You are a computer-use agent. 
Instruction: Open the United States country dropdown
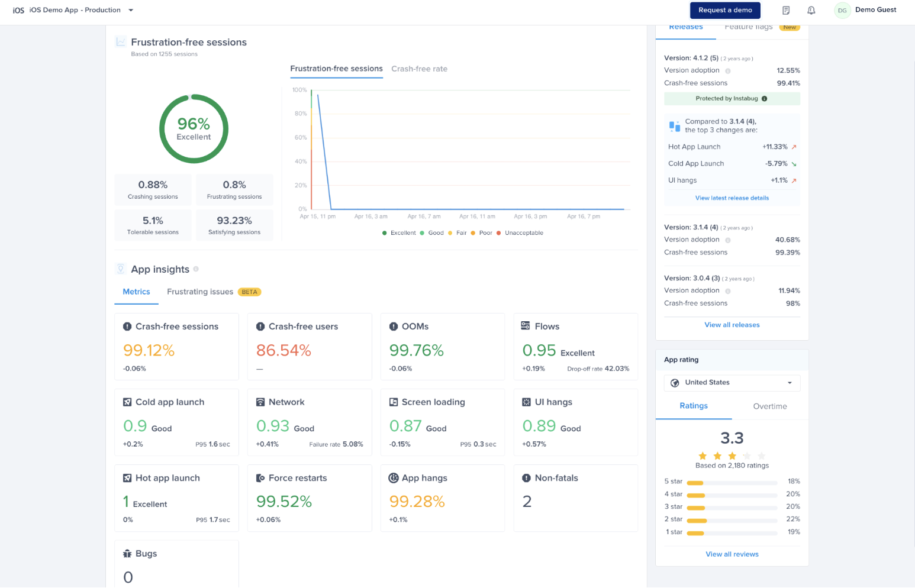(x=732, y=383)
